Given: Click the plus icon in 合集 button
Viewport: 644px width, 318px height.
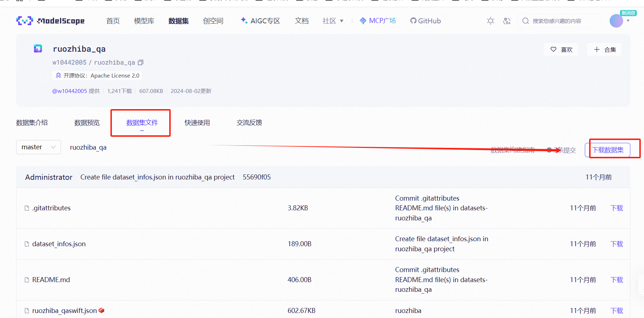Looking at the screenshot, I should [597, 50].
